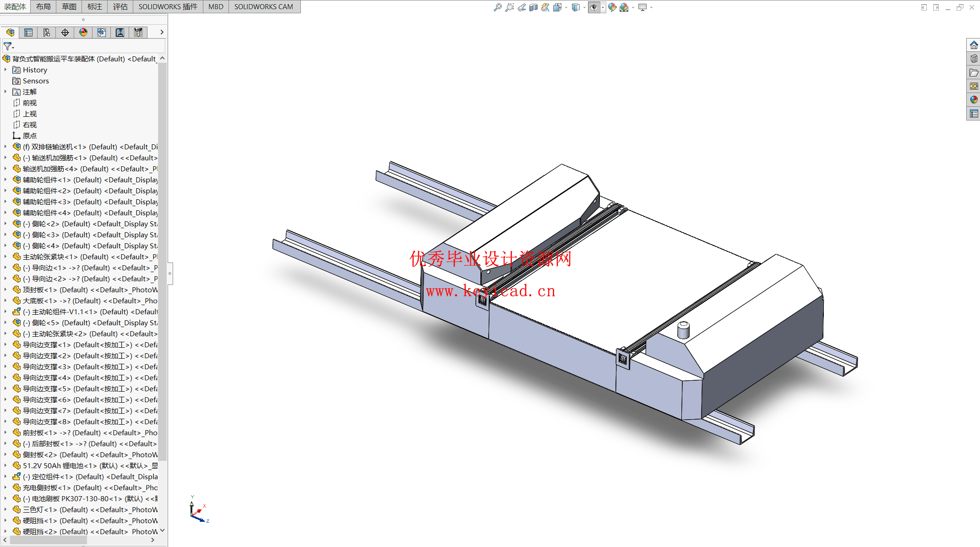This screenshot has height=547, width=980.
Task: Open the Hide/Show Items dropdown arrow
Action: coord(603,7)
